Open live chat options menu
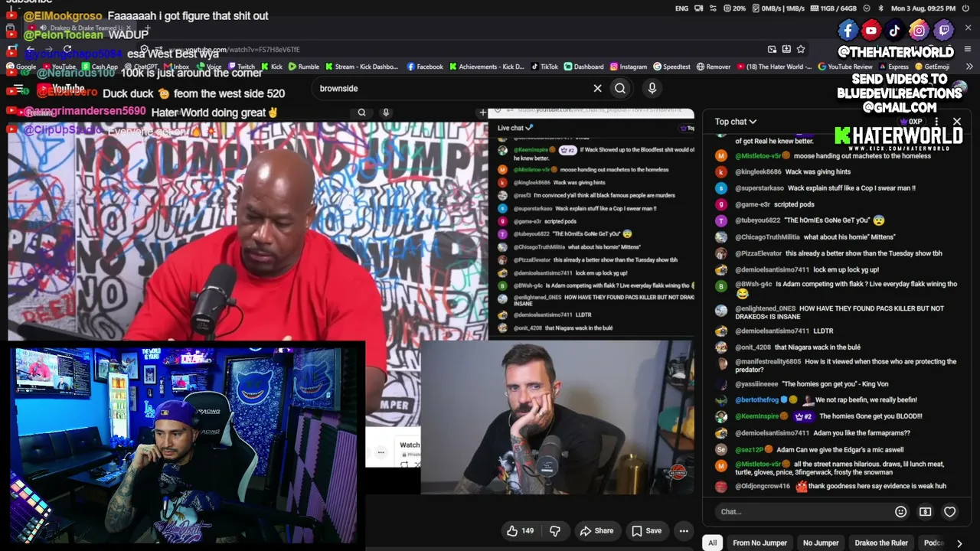Screen dimensions: 980x551 click(x=936, y=122)
